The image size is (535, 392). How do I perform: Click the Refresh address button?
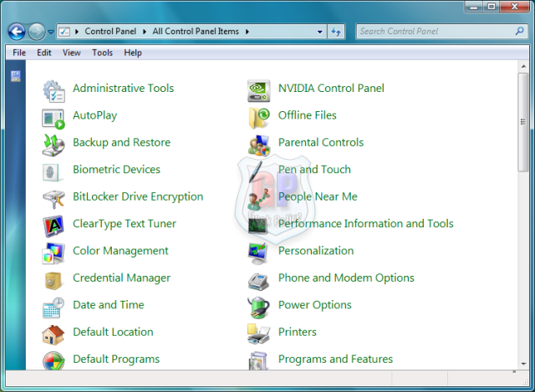pyautogui.click(x=336, y=32)
